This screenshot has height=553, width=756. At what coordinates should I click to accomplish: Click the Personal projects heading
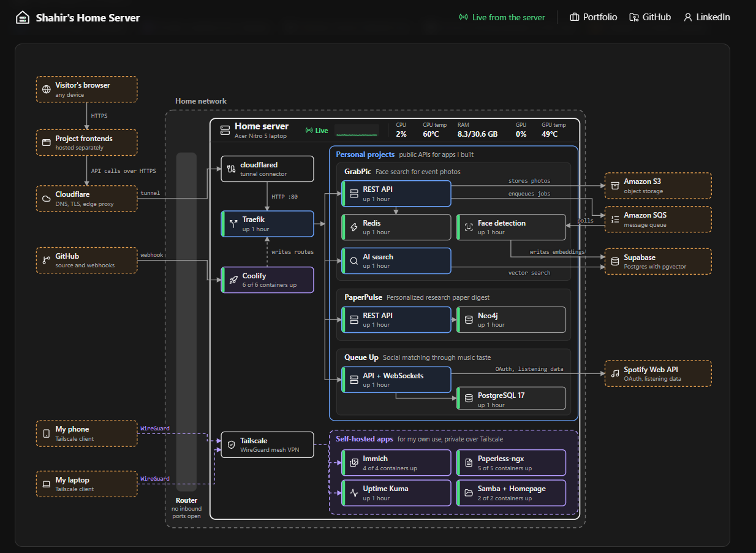[x=365, y=154]
